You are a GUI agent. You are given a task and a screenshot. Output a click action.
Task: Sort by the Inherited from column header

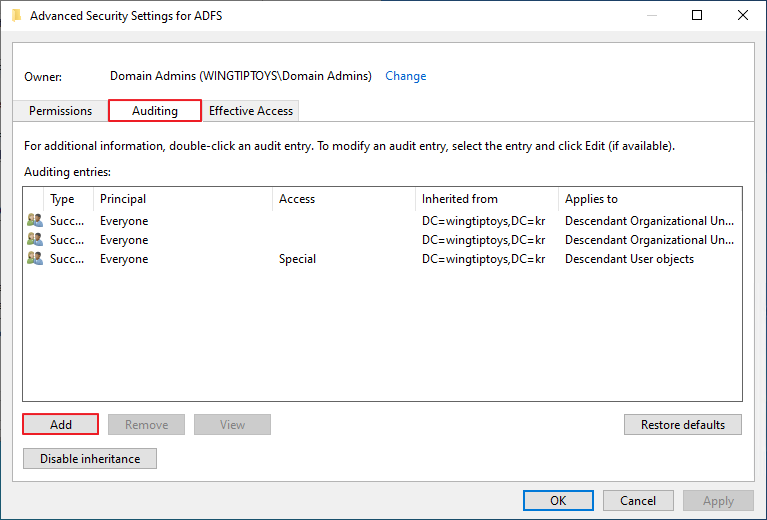click(487, 199)
